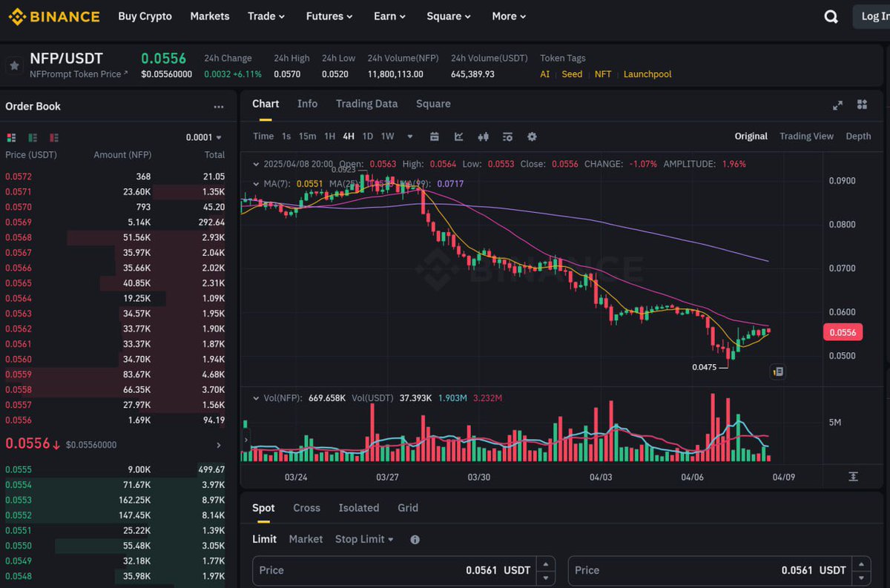Collapse the OHLC info line chevron
Viewport: 890px width, 588px height.
(x=257, y=164)
